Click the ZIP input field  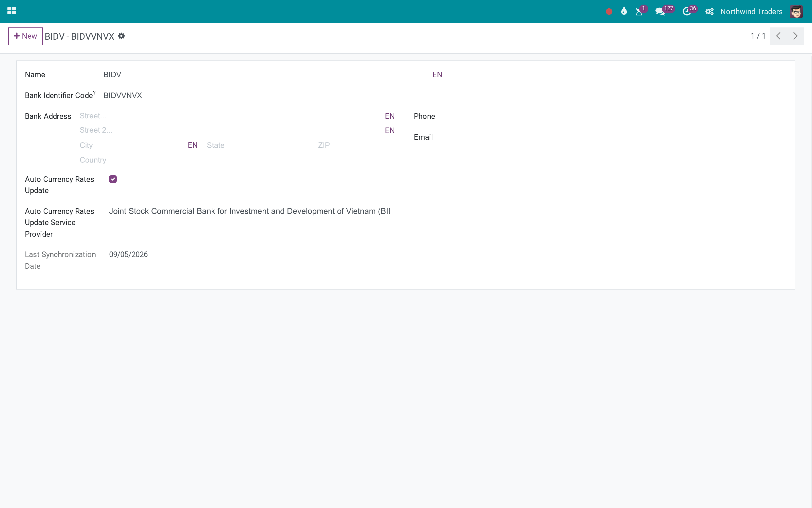[x=356, y=145]
